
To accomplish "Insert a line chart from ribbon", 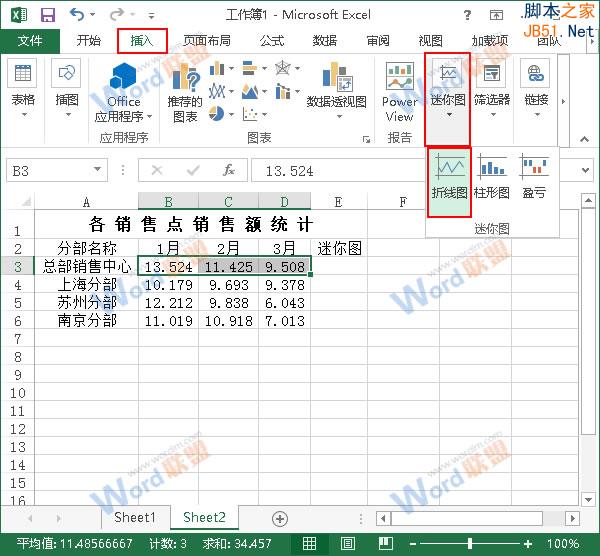I will coord(217,91).
